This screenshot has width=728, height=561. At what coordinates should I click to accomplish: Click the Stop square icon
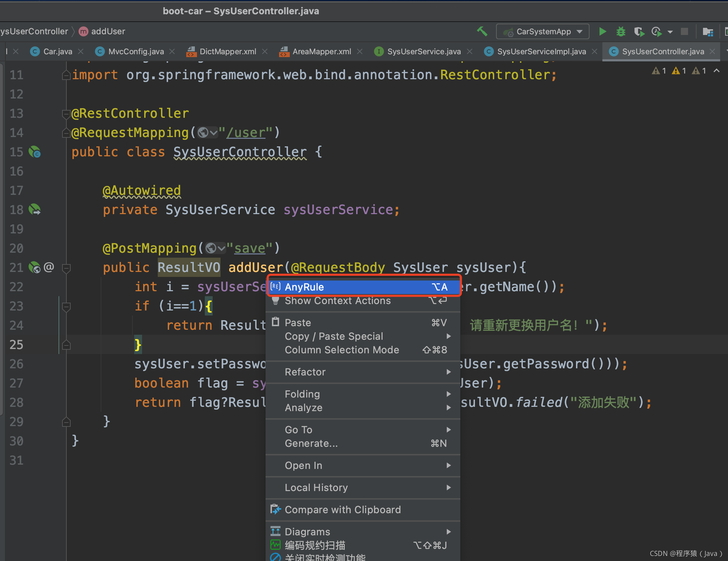tap(684, 31)
